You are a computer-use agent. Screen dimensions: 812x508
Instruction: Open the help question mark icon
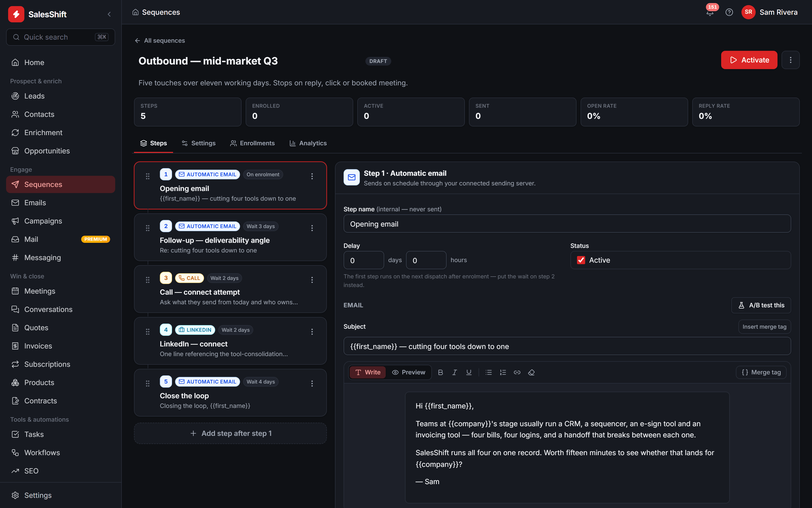click(x=729, y=12)
